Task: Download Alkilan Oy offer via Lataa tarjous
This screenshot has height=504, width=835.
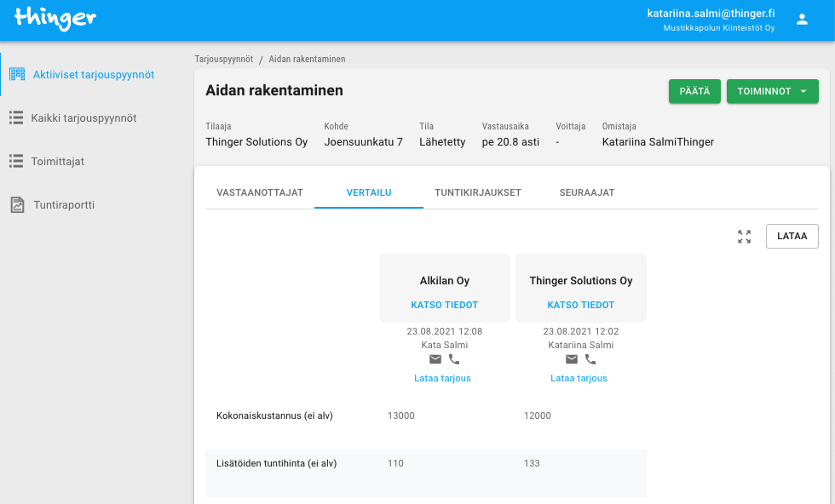Action: coord(442,378)
